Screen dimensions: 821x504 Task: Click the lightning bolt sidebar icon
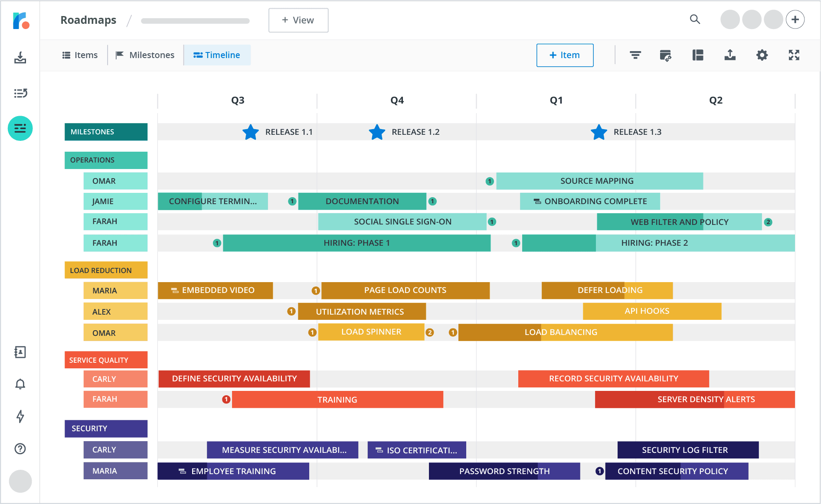pyautogui.click(x=20, y=416)
